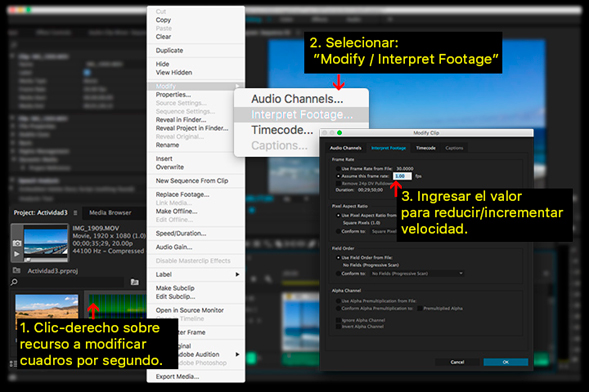
Task: Click the play icon under the clip preview thumbnail
Action: pyautogui.click(x=17, y=254)
